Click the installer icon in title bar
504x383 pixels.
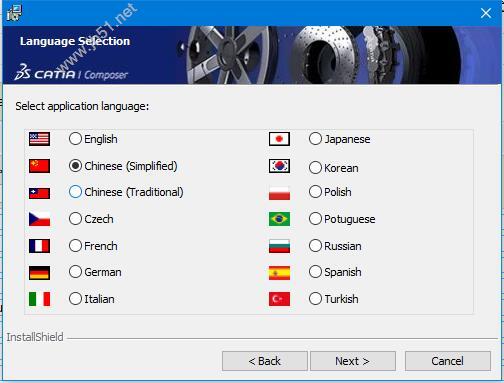14,13
